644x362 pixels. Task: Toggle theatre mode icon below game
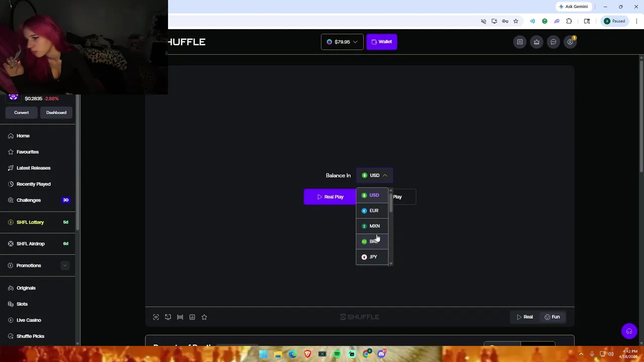tap(168, 317)
